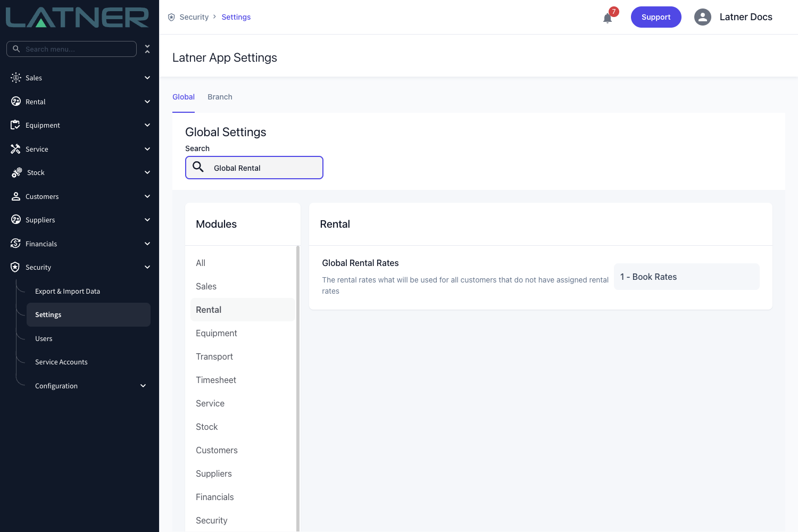Expand the Rental menu chevron
The width and height of the screenshot is (798, 532).
click(147, 102)
